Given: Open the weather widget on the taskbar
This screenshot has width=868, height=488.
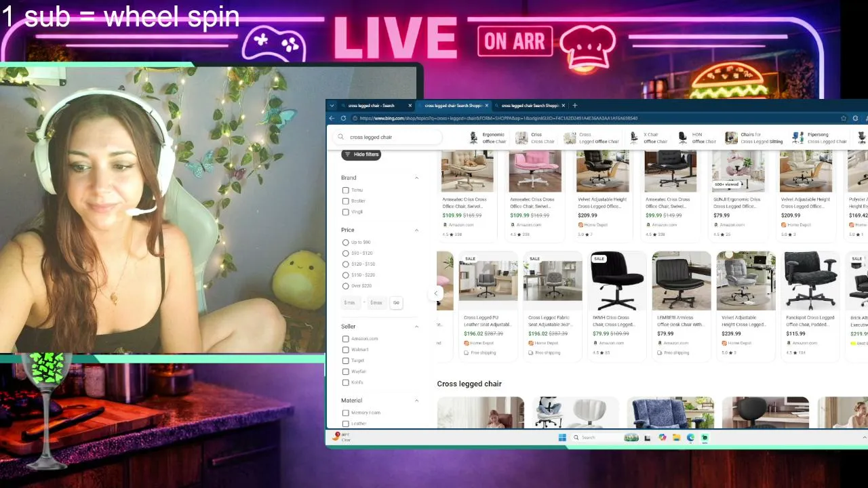Looking at the screenshot, I should coord(341,437).
